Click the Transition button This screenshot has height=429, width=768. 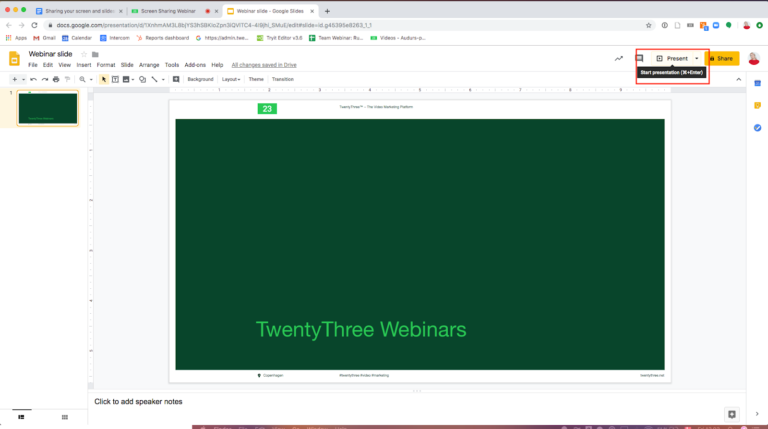[283, 79]
